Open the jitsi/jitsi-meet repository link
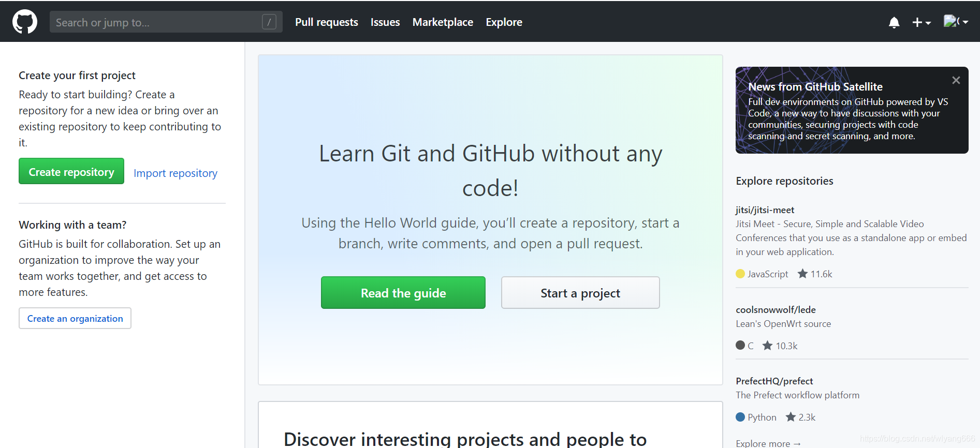The width and height of the screenshot is (980, 448). (x=765, y=210)
